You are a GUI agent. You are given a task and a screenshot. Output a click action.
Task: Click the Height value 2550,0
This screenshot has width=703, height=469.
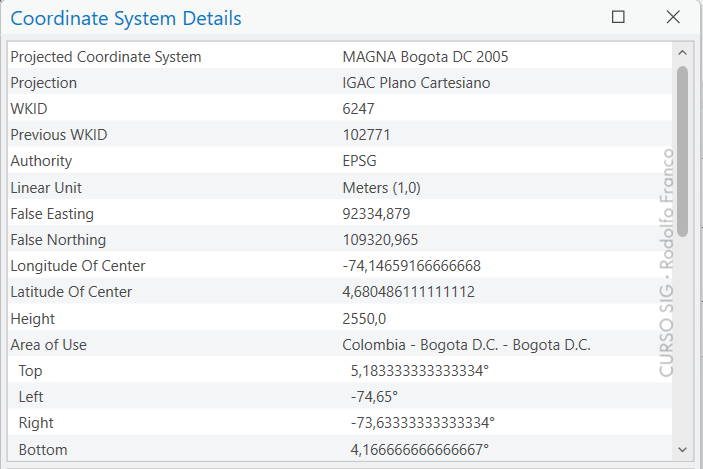click(364, 319)
